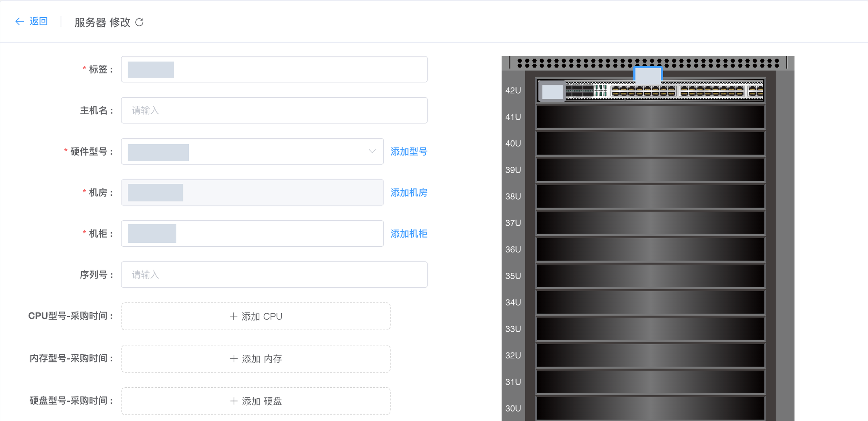Click the 添加机房 link
868x421 pixels.
coord(409,193)
